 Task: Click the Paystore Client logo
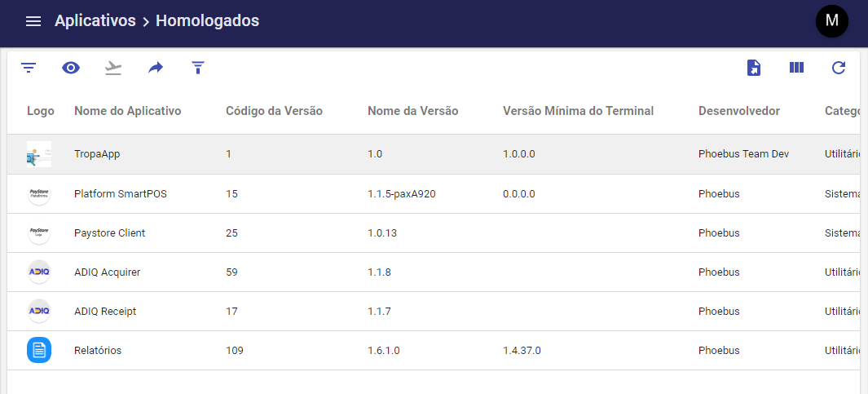pyautogui.click(x=39, y=233)
